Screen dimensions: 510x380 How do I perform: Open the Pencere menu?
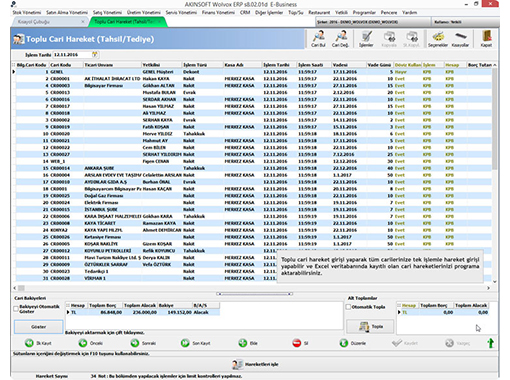(389, 12)
